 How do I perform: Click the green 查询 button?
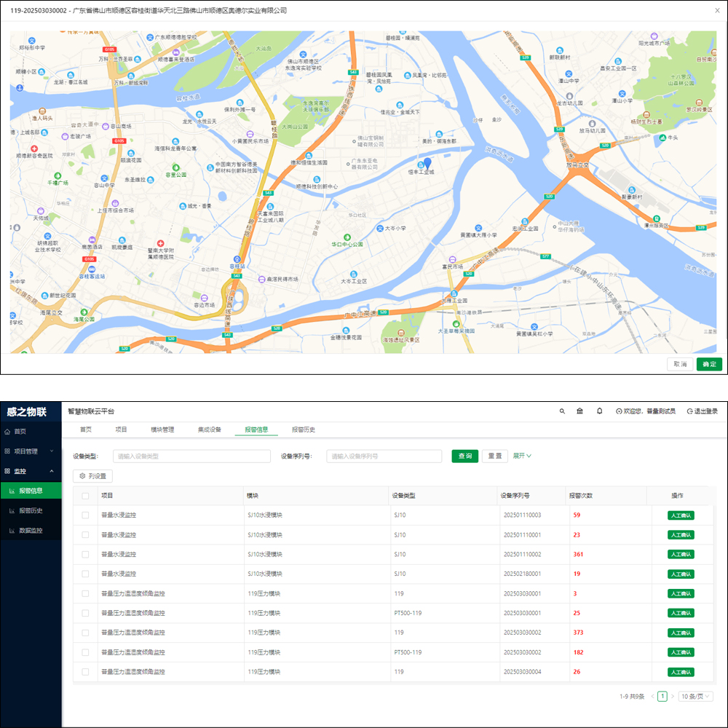(464, 456)
